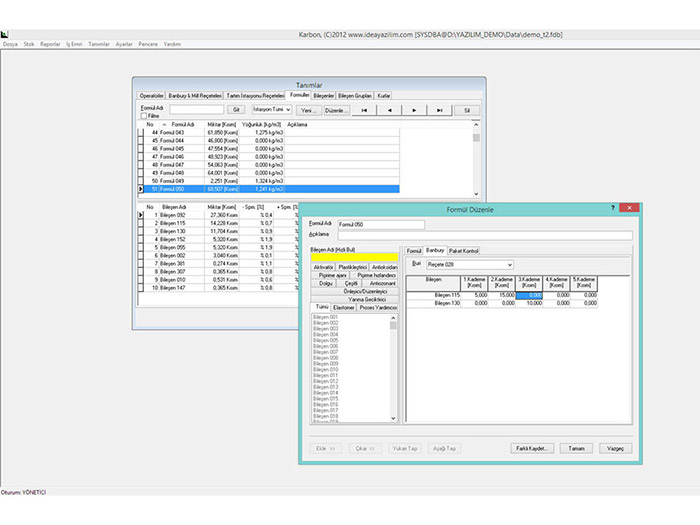This screenshot has width=700, height=525.
Task: Sort table by Formül Adı column header
Action: [183, 124]
